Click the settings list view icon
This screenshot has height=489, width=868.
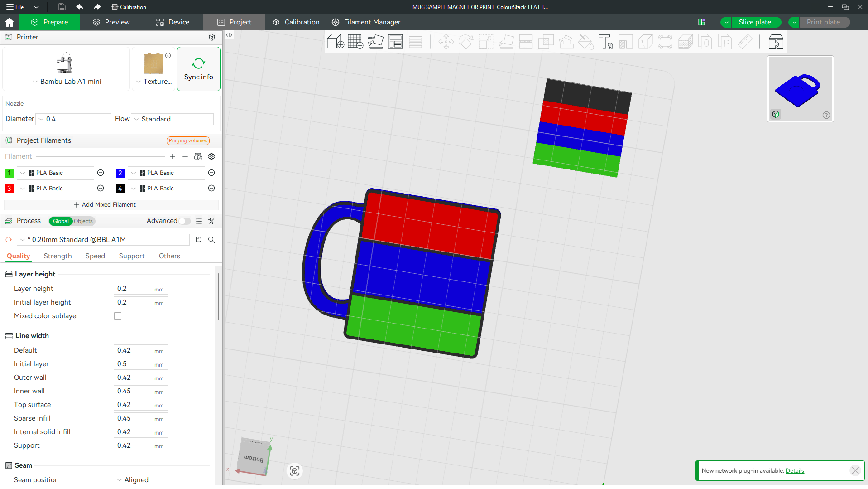pos(199,221)
